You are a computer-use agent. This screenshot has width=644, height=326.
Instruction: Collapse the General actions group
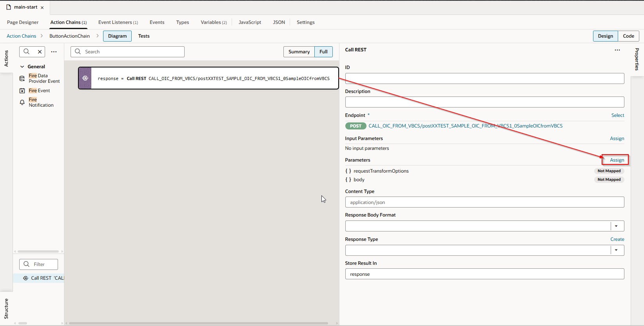click(22, 67)
